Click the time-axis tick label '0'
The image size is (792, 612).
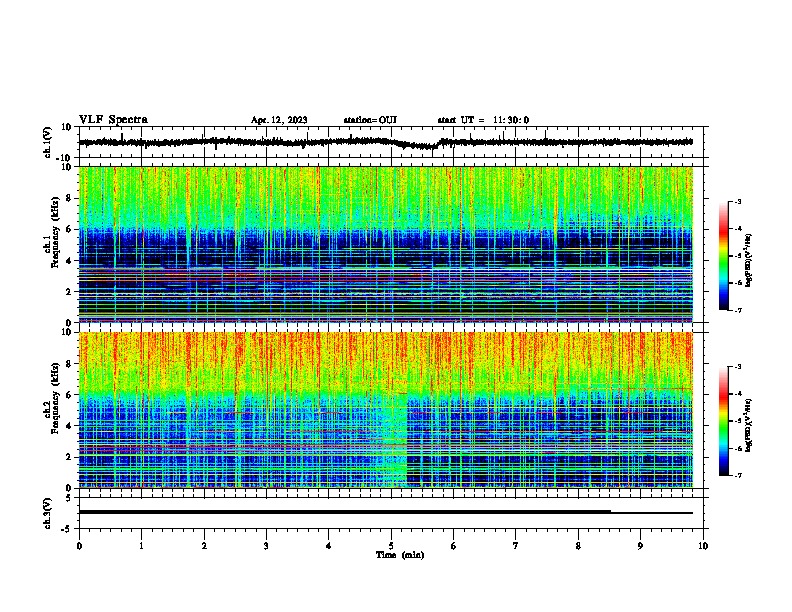79,546
